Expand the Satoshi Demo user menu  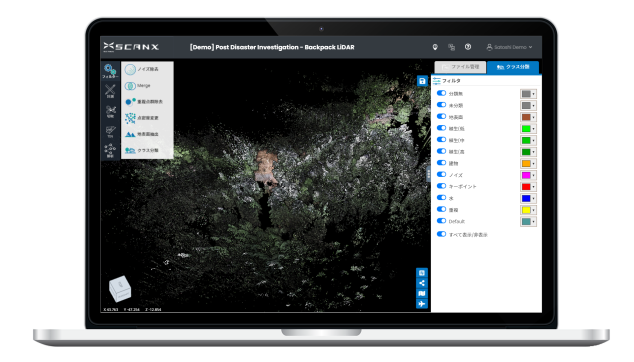coord(509,47)
